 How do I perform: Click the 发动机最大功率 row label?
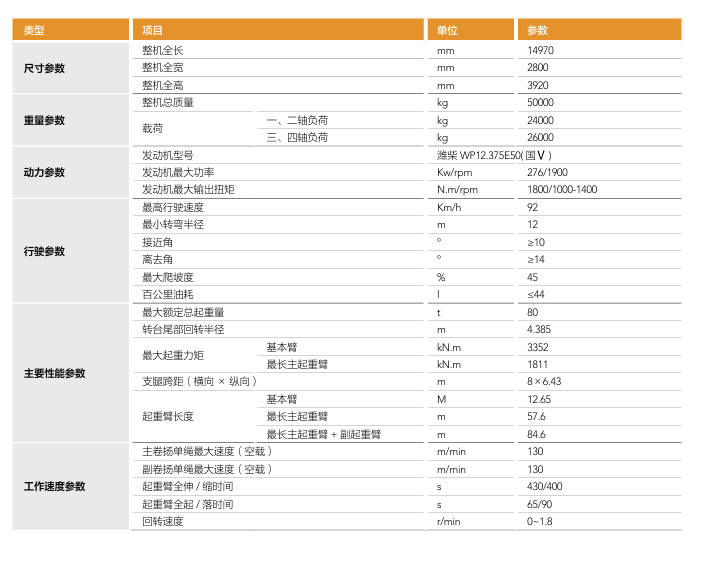pos(178,172)
